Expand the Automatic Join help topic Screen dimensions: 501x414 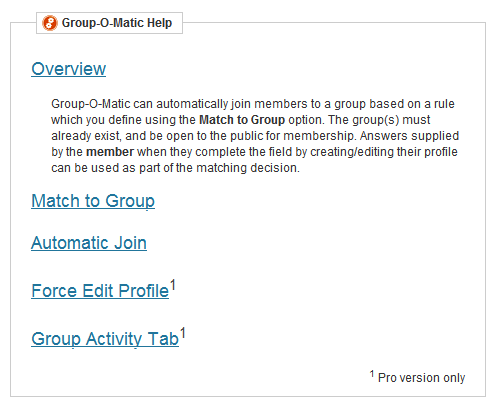pos(89,243)
